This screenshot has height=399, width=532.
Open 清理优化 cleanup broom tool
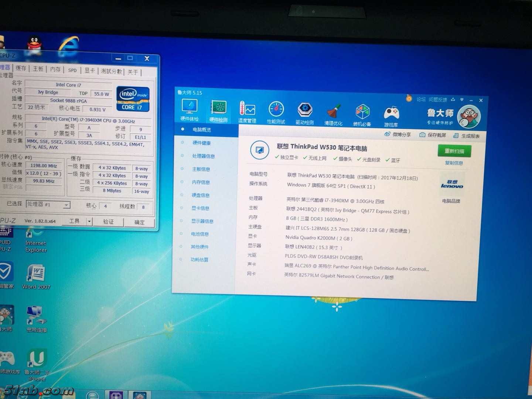tap(333, 114)
